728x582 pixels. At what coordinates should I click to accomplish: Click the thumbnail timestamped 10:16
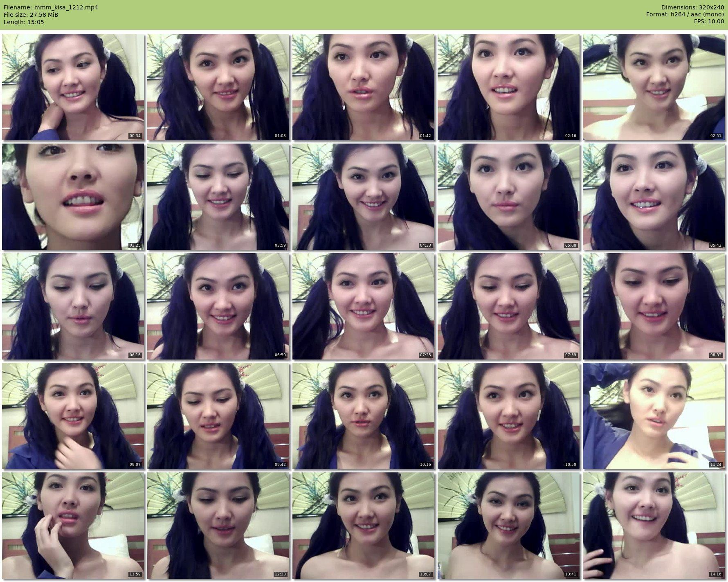point(363,416)
